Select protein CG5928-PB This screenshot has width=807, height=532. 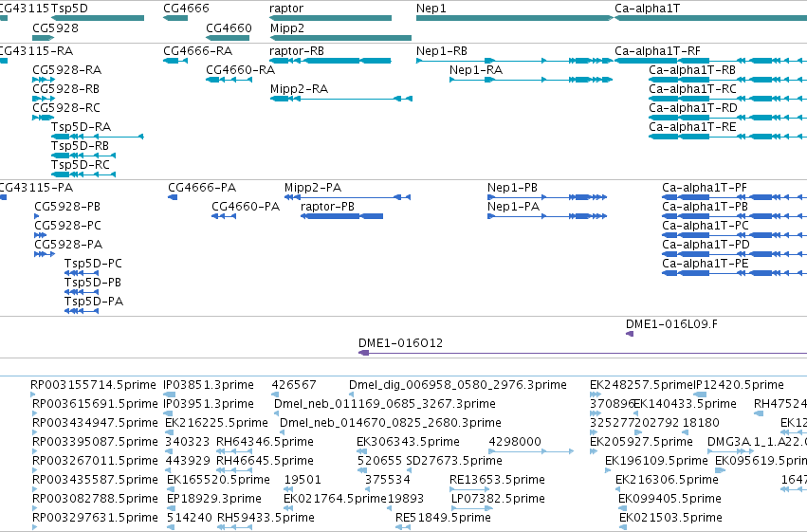[67, 207]
